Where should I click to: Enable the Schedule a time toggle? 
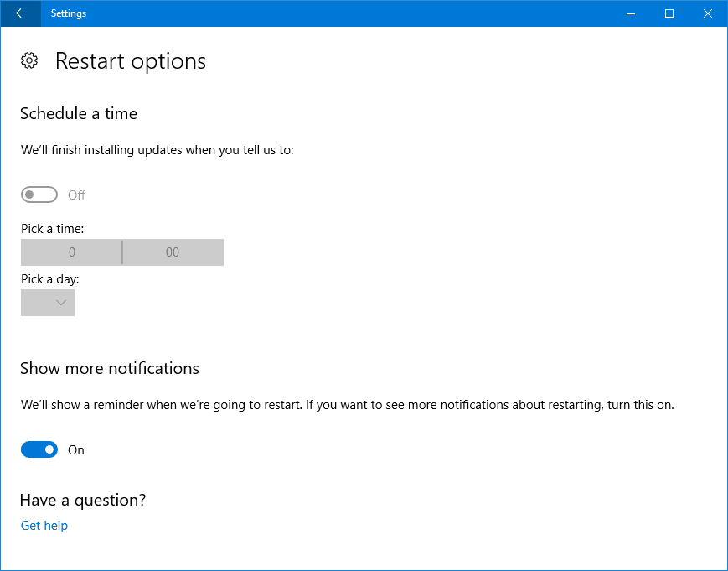pos(39,194)
